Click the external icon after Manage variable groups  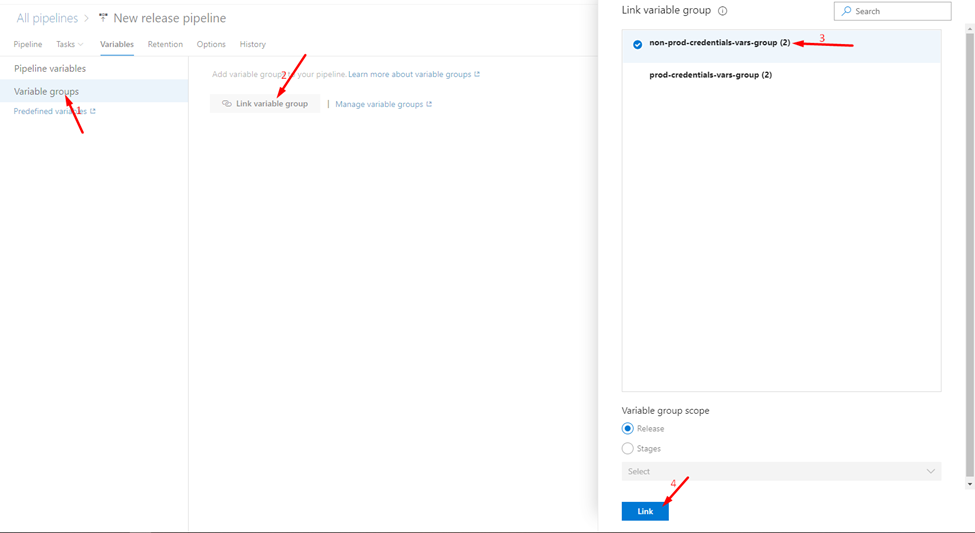click(429, 104)
